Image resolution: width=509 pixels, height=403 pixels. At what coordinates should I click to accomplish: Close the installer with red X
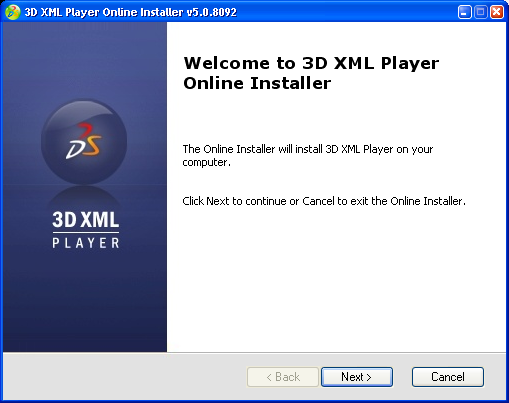[x=497, y=12]
